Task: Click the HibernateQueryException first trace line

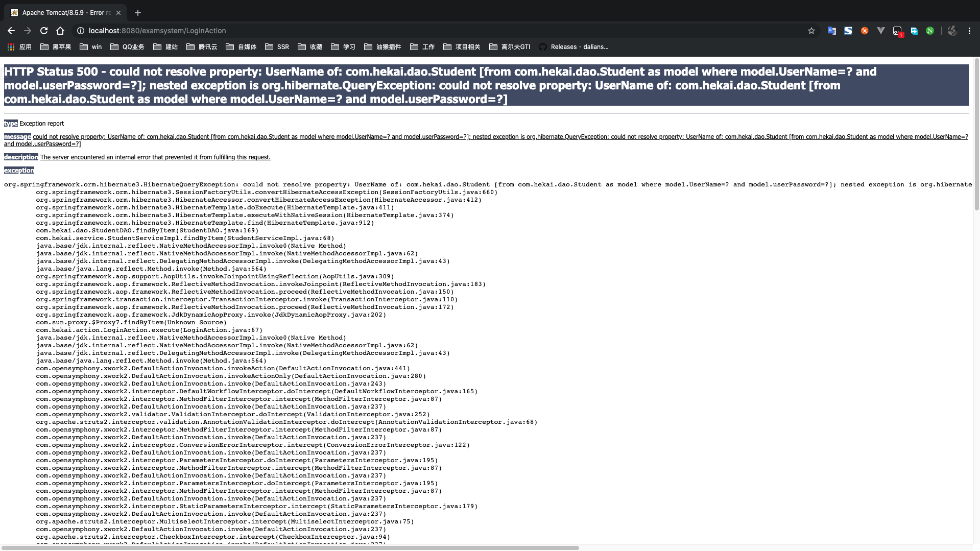Action: [x=488, y=185]
